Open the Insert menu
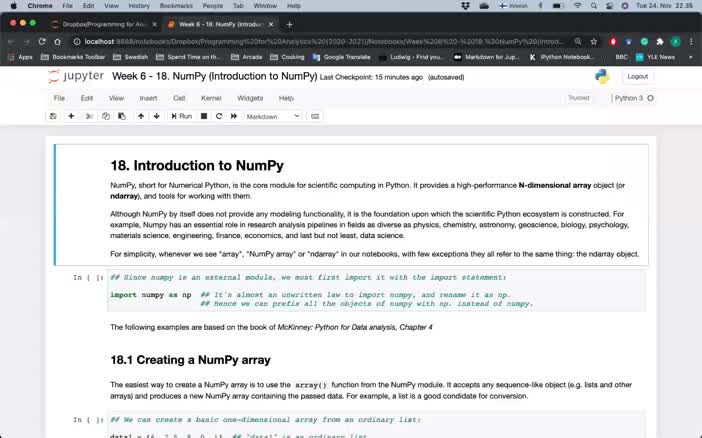Image resolution: width=702 pixels, height=438 pixels. pyautogui.click(x=148, y=98)
